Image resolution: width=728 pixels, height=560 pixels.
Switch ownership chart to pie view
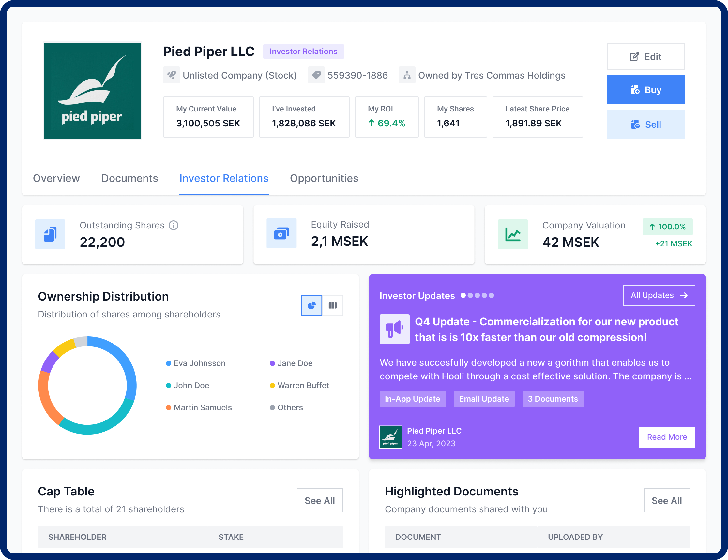pyautogui.click(x=312, y=305)
